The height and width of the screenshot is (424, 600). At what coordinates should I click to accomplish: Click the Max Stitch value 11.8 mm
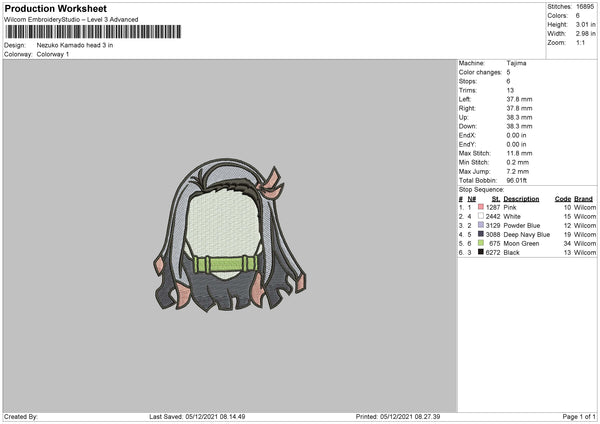tap(519, 153)
